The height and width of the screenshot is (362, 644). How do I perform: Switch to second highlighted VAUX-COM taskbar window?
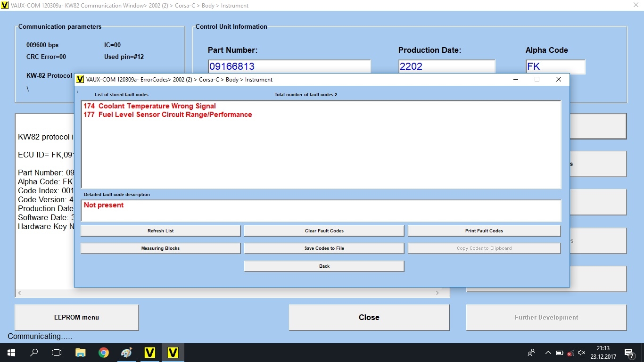[x=173, y=353]
